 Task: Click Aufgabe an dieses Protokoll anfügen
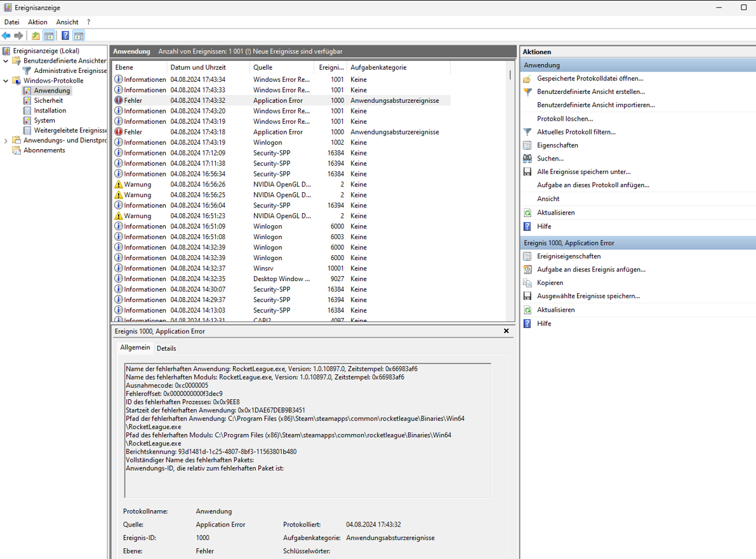pyautogui.click(x=593, y=185)
